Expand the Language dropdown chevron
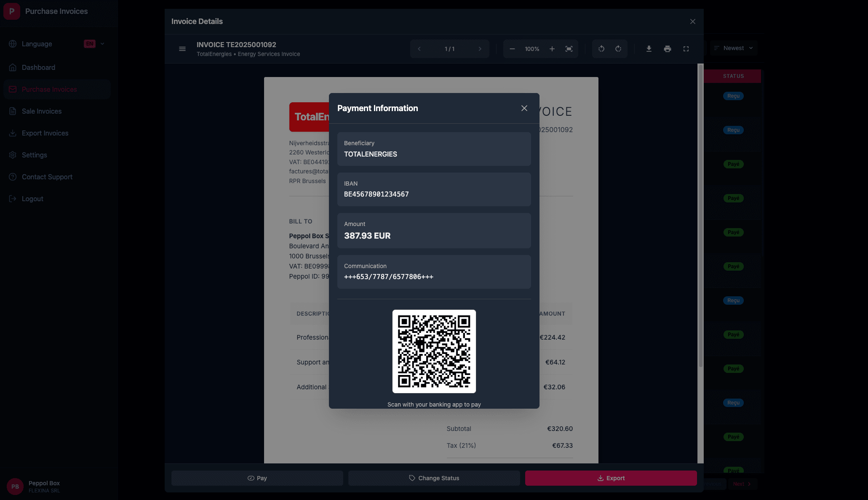868x500 pixels. click(102, 44)
